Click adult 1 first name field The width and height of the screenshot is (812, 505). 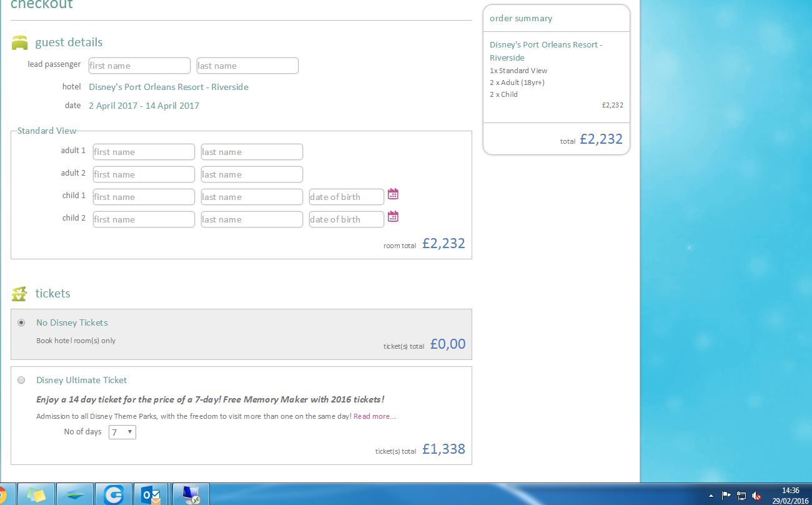tap(144, 152)
